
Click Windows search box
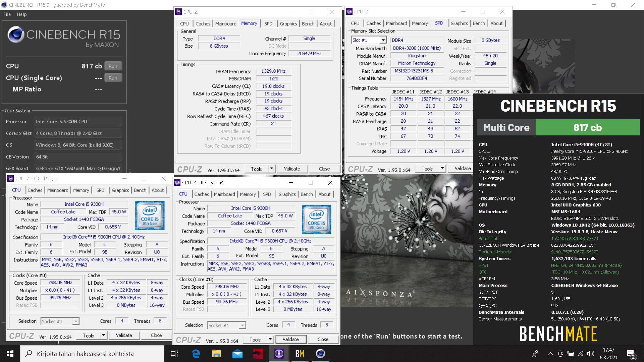point(93,354)
